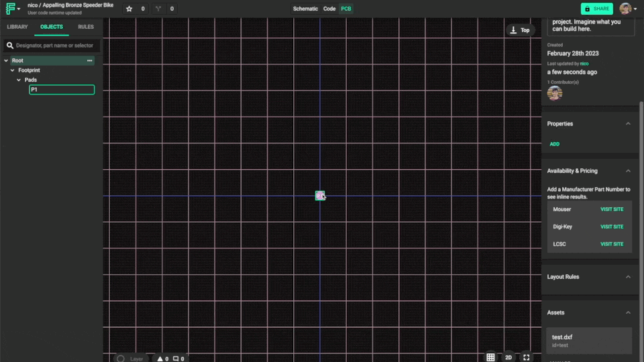This screenshot has height=362, width=644.
Task: Star this project
Action: point(129,9)
